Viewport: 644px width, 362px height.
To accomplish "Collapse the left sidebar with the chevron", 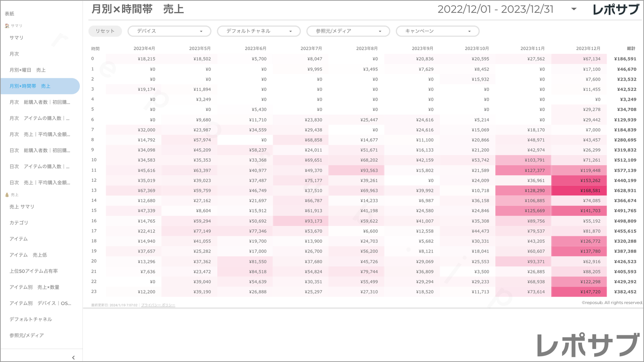I will click(74, 357).
